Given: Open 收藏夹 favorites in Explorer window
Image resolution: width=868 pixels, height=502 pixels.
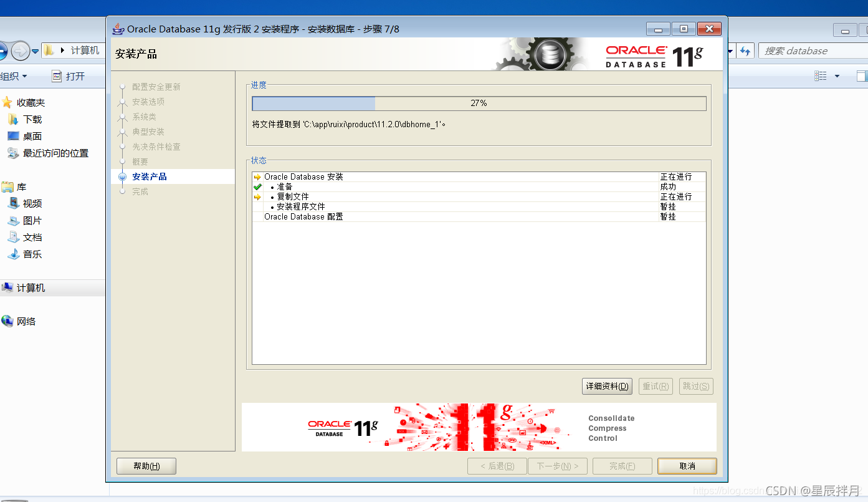Looking at the screenshot, I should (31, 103).
